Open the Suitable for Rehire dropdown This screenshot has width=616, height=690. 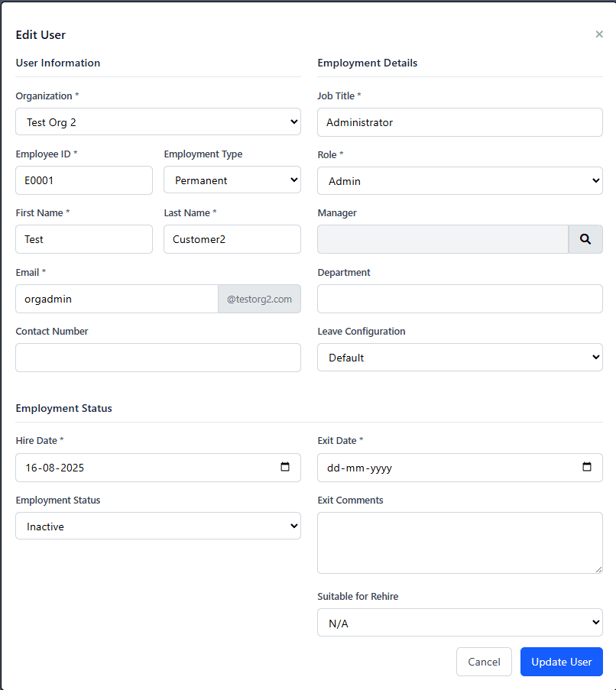(x=459, y=623)
